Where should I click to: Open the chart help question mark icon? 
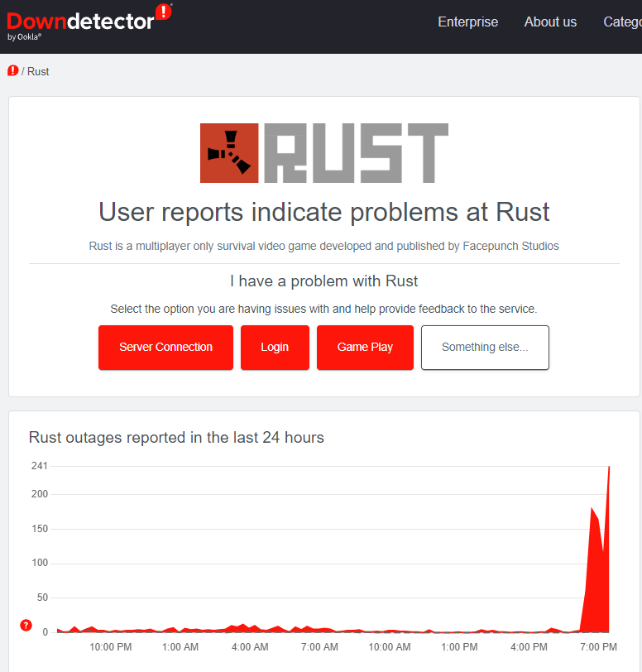tap(26, 626)
